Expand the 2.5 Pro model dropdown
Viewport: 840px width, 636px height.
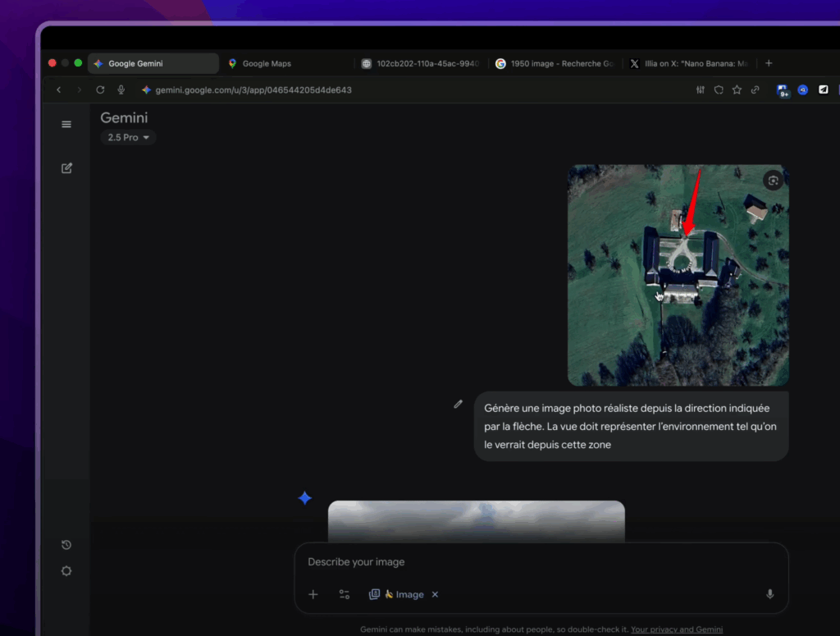pyautogui.click(x=129, y=138)
